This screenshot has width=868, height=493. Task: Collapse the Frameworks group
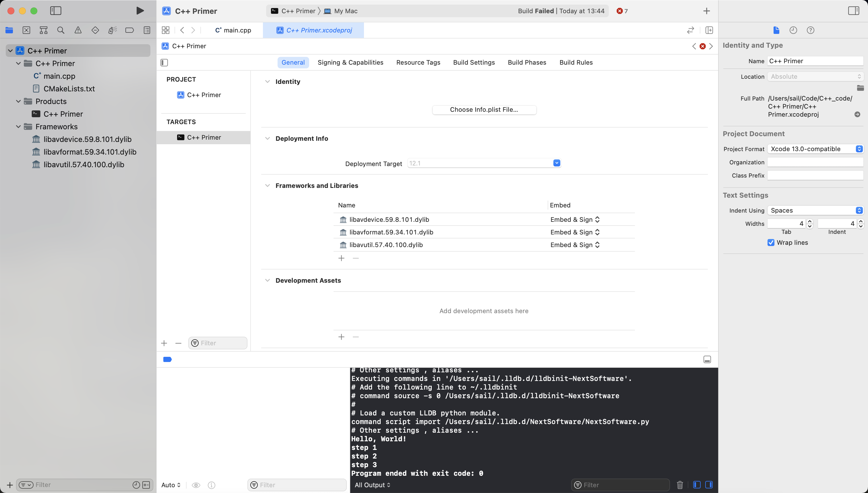tap(19, 127)
